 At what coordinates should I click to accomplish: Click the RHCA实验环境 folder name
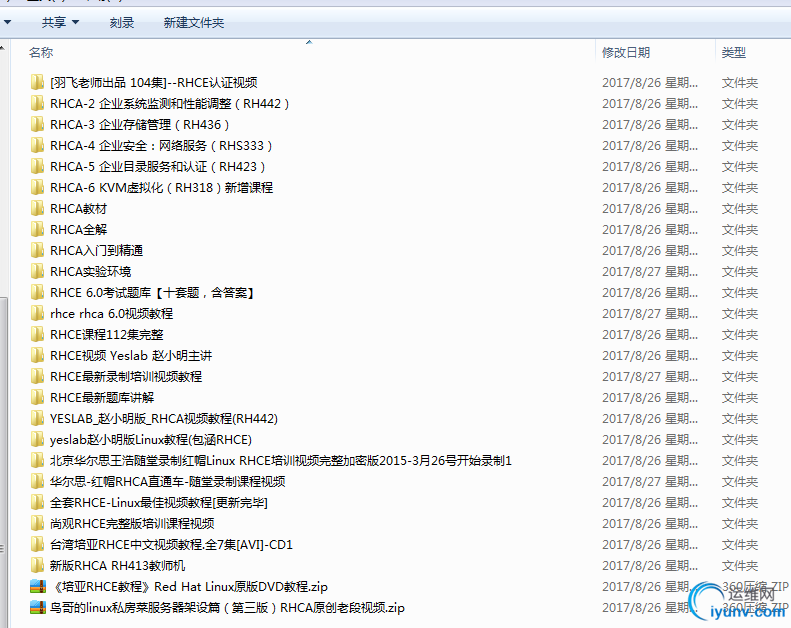[x=90, y=271]
